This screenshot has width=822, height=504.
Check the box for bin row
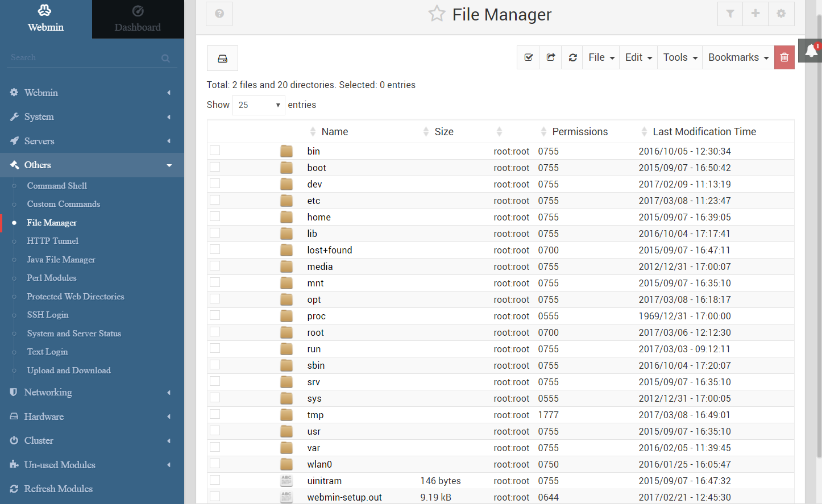(215, 150)
